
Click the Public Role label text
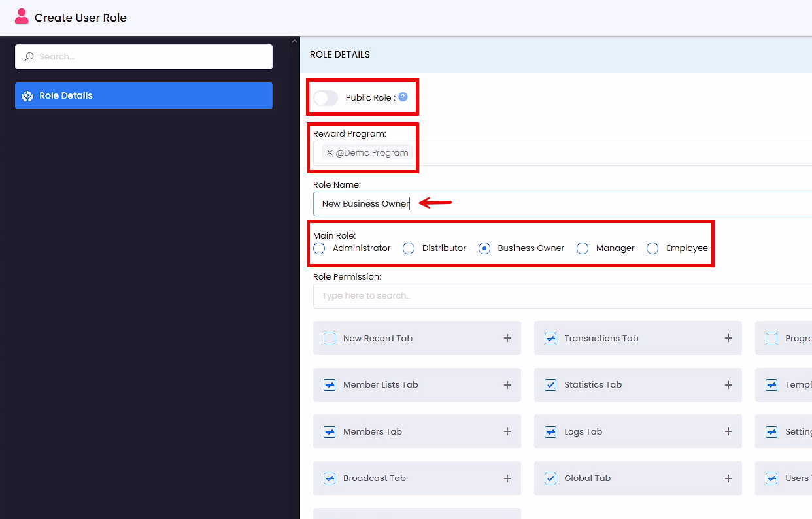(x=371, y=98)
